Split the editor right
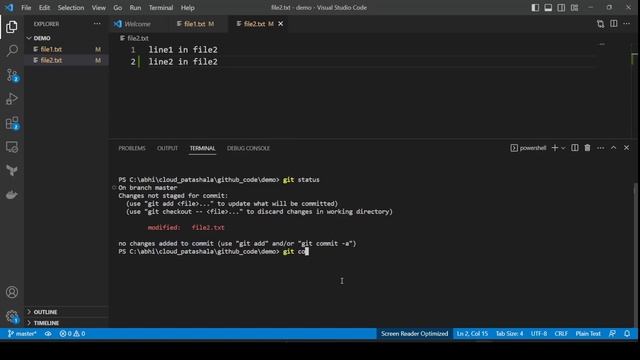 tap(613, 24)
